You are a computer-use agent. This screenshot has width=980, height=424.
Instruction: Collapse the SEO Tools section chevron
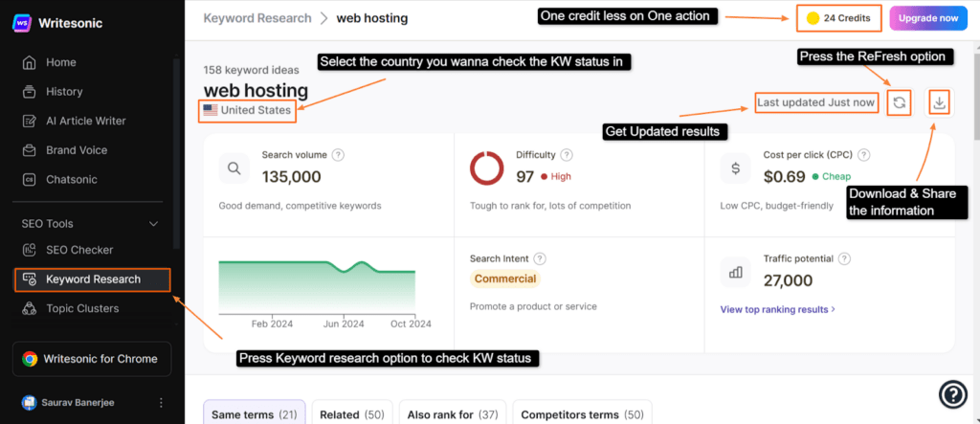[x=153, y=224]
